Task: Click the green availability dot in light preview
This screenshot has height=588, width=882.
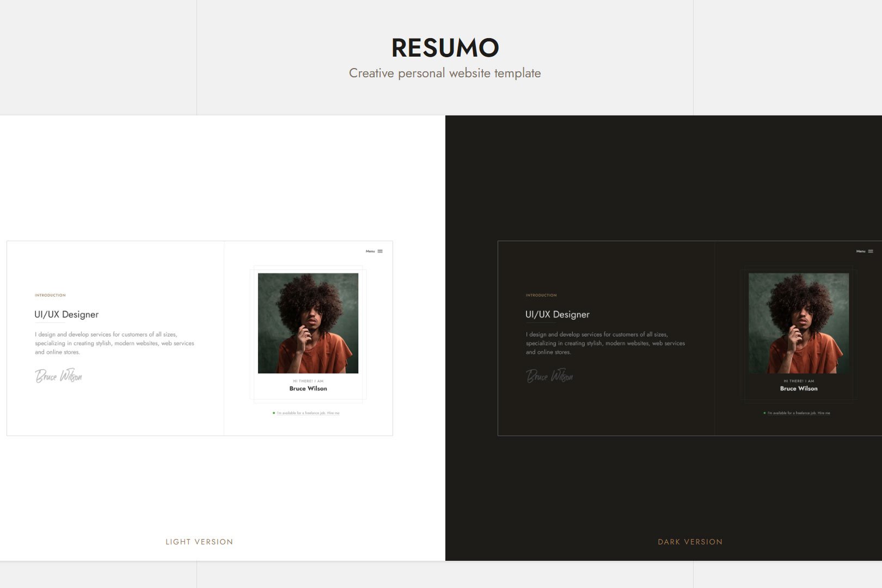Action: coord(273,413)
